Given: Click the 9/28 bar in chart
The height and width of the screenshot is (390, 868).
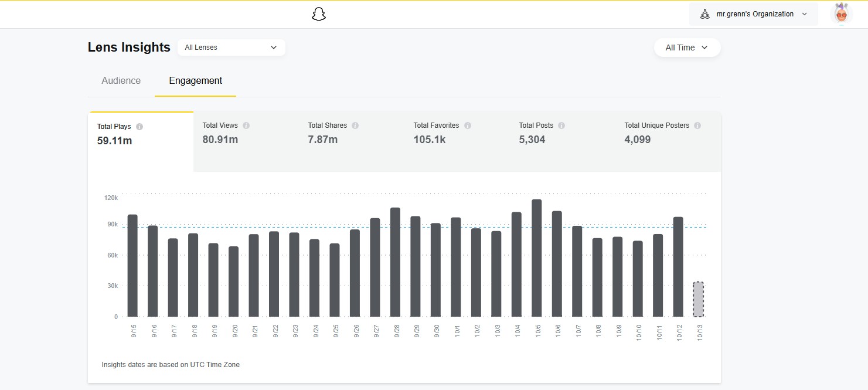Looking at the screenshot, I should pos(395,262).
